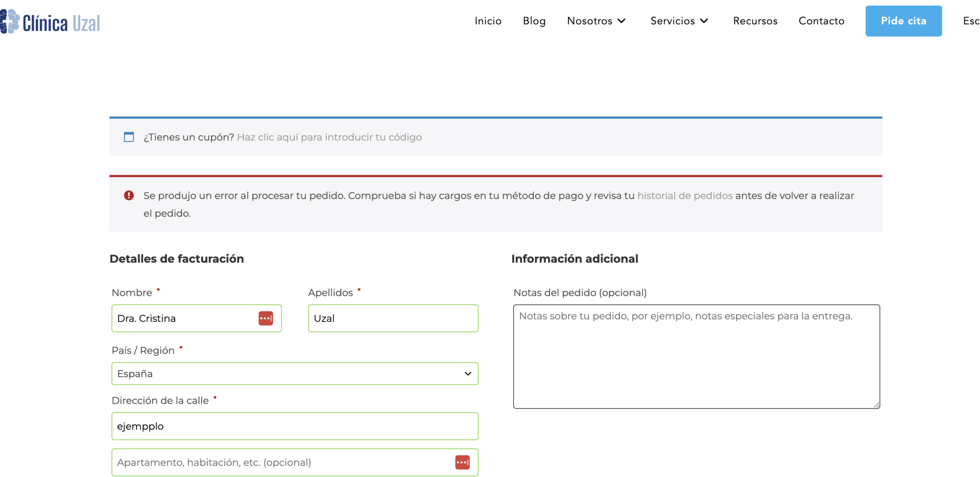Expand the Servicios menu chevron
This screenshot has width=980, height=477.
coord(704,21)
